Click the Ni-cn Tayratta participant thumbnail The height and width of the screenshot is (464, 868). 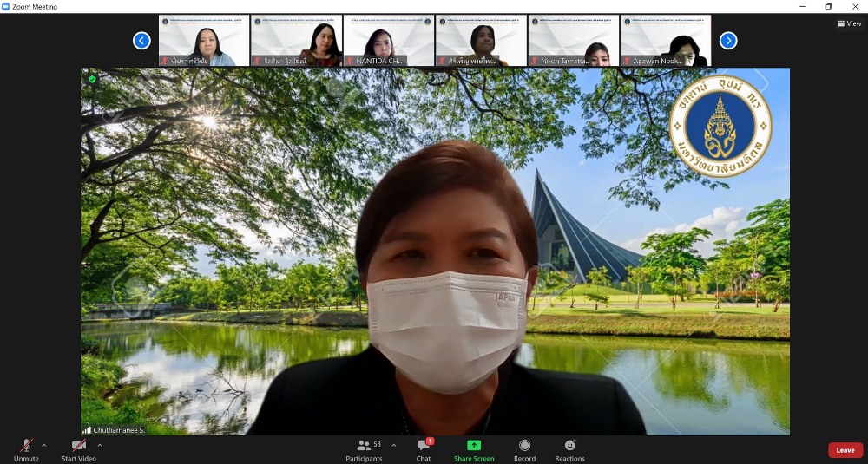573,41
